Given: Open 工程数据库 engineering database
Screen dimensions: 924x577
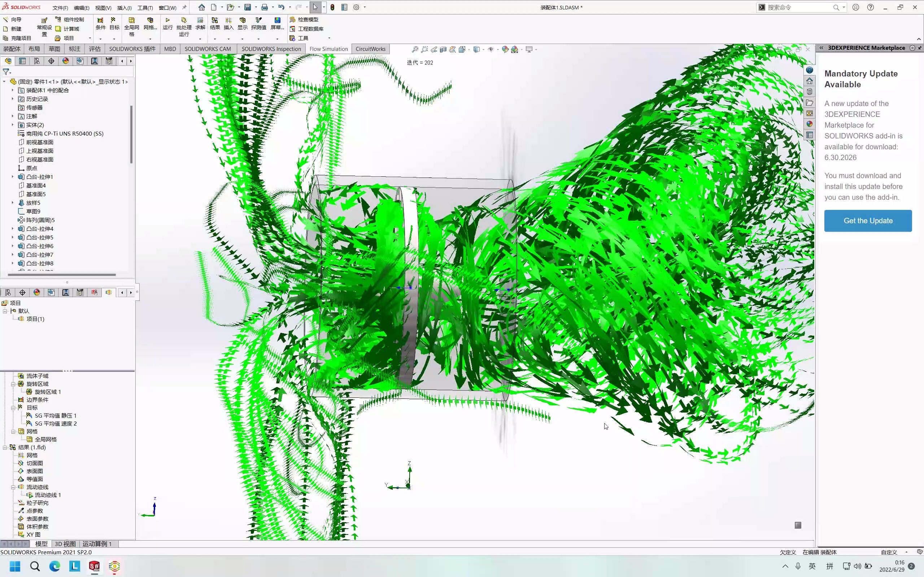Looking at the screenshot, I should (x=310, y=29).
